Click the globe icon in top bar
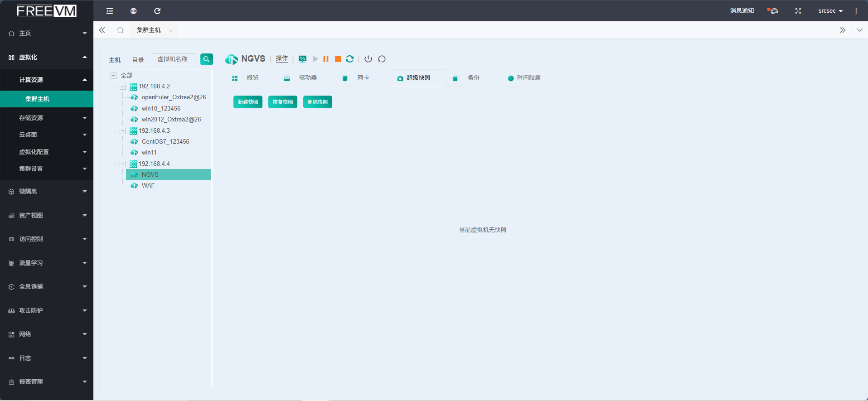 (133, 11)
